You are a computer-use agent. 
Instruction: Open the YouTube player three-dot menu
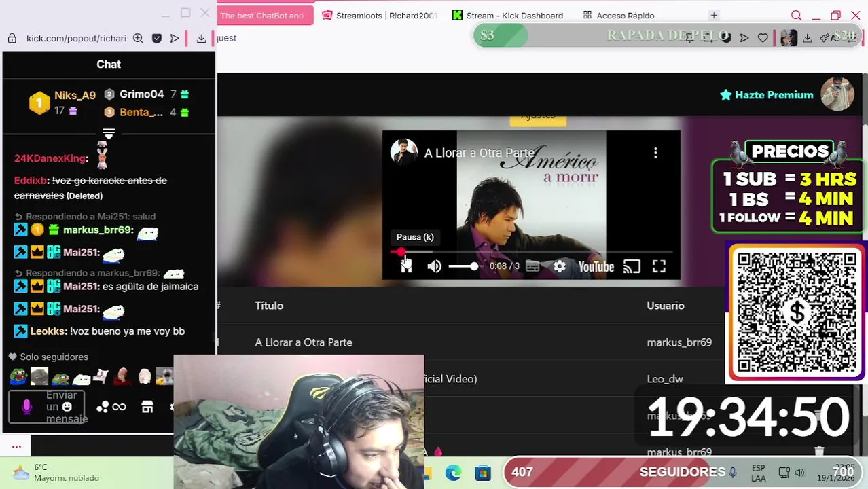pos(655,153)
